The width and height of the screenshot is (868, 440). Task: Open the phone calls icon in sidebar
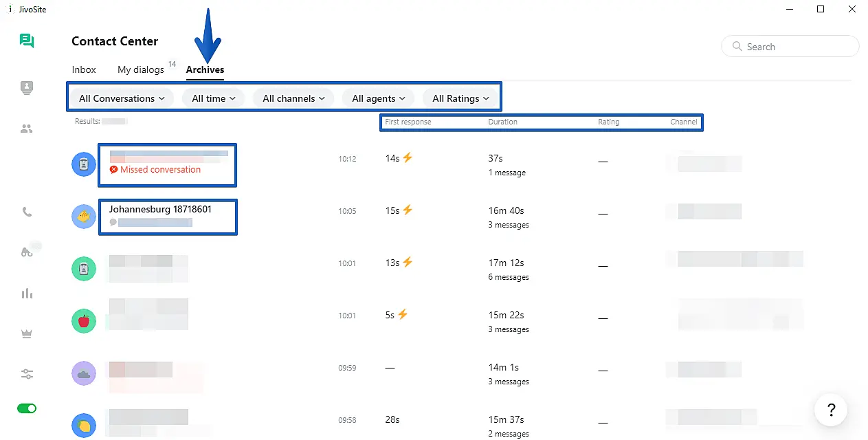[x=27, y=212]
